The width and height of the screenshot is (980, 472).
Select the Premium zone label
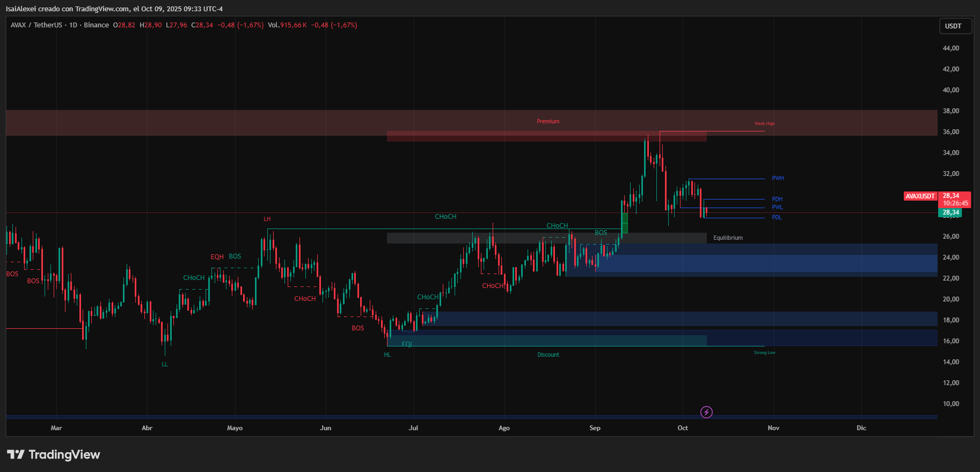click(x=548, y=122)
